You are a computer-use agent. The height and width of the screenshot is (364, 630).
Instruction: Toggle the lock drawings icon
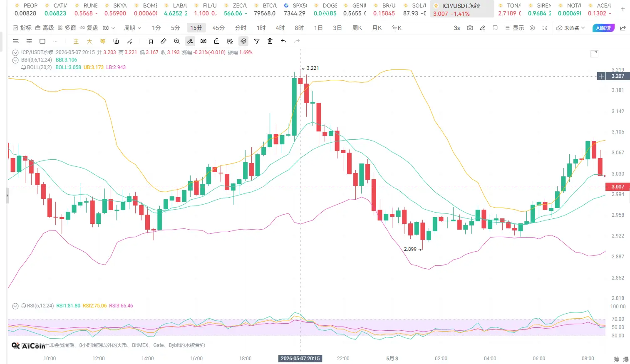[217, 41]
